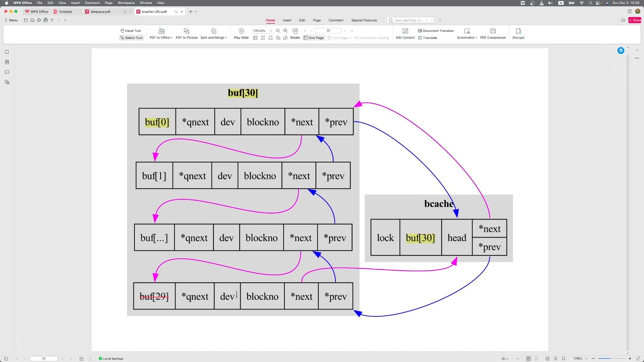
Task: Click the zoom in magnifier icon
Action: click(x=285, y=31)
